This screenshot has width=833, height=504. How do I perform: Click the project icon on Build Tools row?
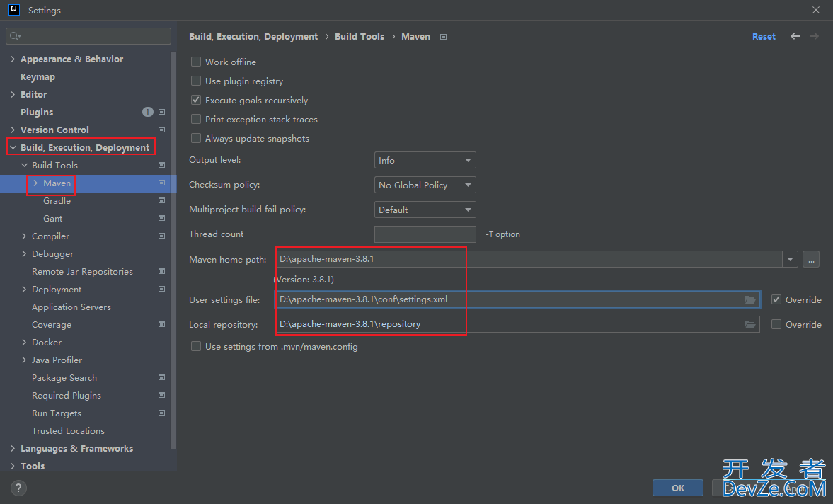[x=161, y=165]
